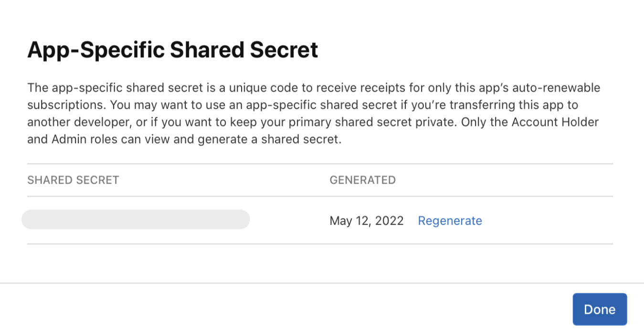Click the GENERATED column header

[x=362, y=180]
